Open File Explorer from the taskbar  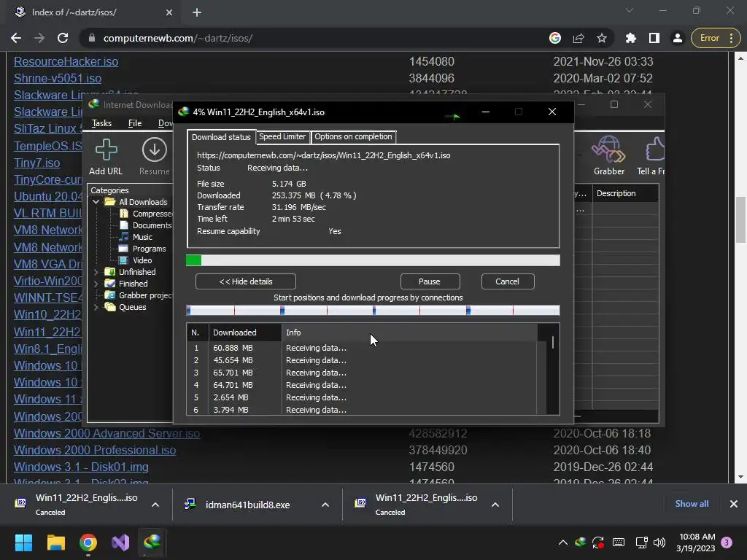coord(55,542)
